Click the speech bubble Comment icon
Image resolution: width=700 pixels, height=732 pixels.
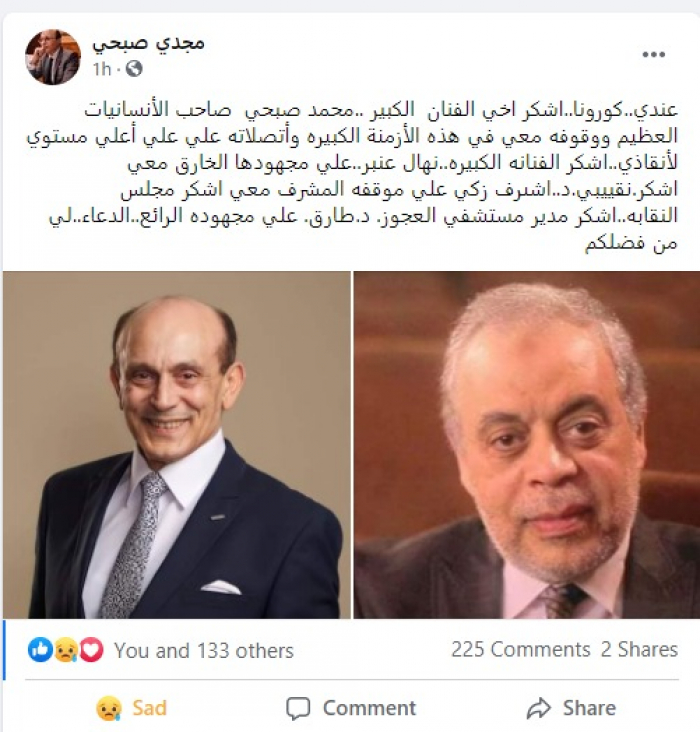tap(298, 708)
